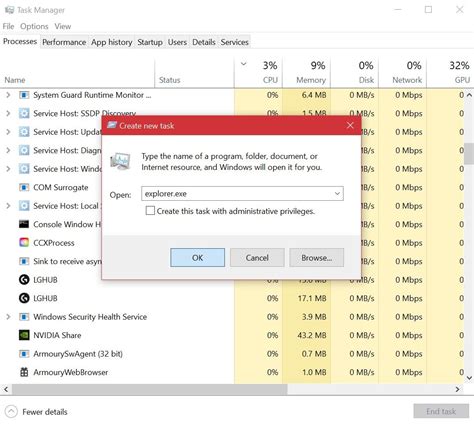
Task: Switch to the Services tab
Action: coord(234,42)
